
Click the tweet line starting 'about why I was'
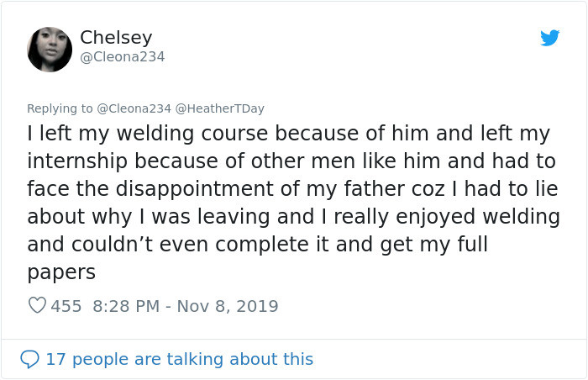pos(293,217)
